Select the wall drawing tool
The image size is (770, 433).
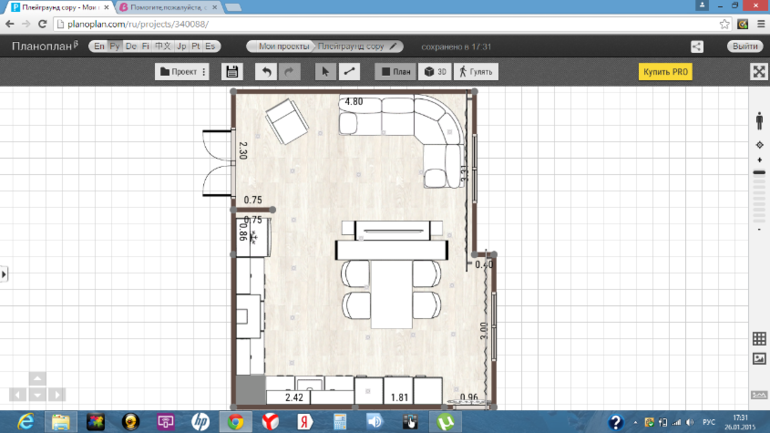pos(349,72)
